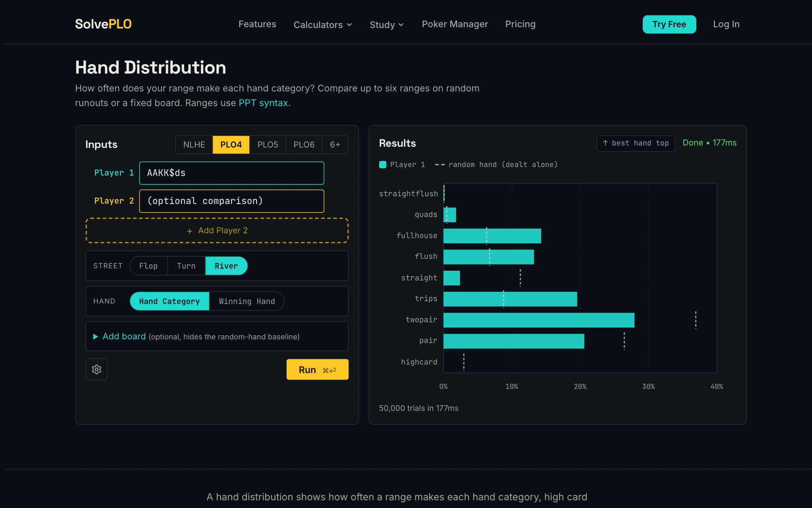The image size is (812, 508).
Task: Click the plus icon in Add Player 2
Action: click(x=190, y=231)
